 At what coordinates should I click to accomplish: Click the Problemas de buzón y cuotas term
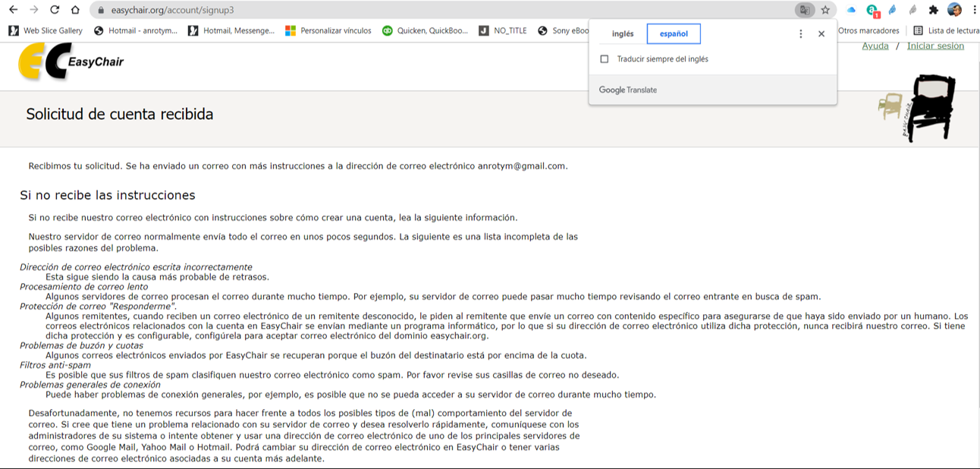[82, 345]
